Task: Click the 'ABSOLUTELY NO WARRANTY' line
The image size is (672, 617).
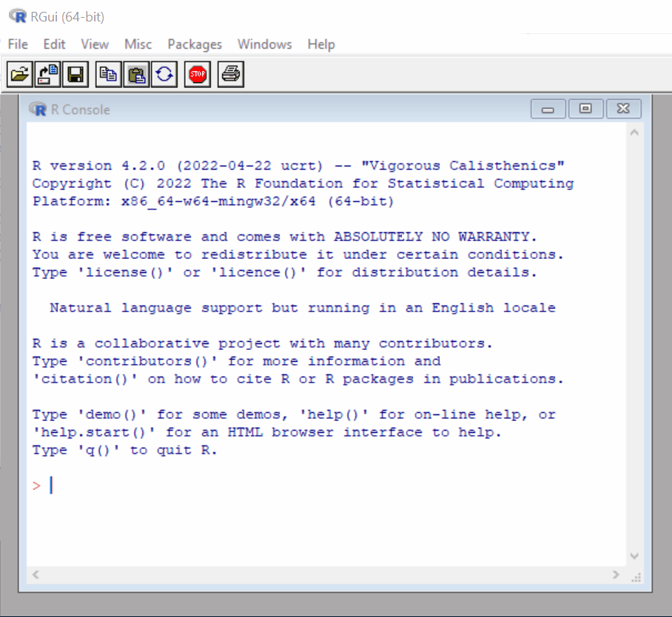Action: coord(285,237)
